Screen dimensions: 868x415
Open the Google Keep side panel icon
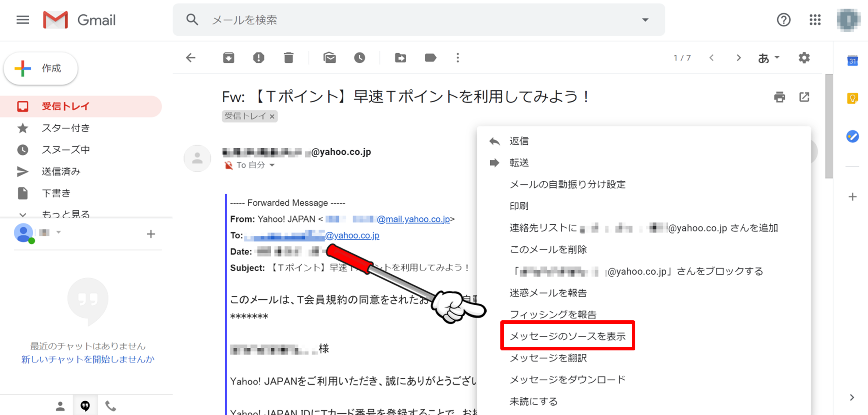pyautogui.click(x=853, y=98)
